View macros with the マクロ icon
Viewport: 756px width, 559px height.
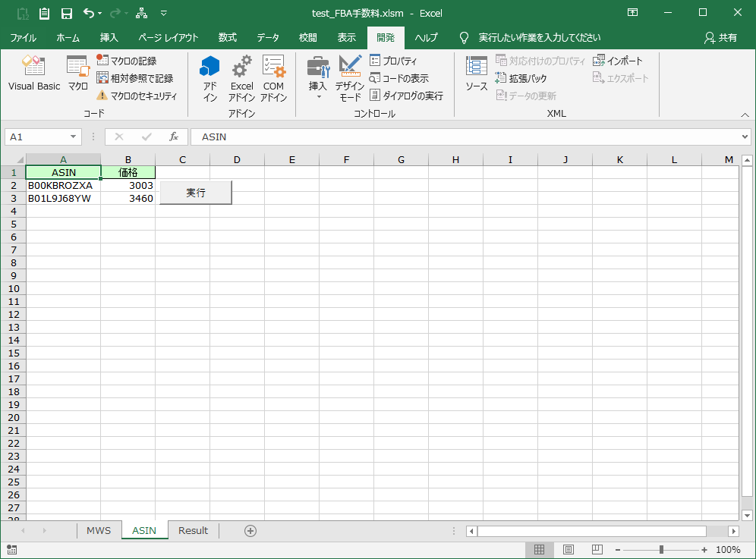pos(77,74)
